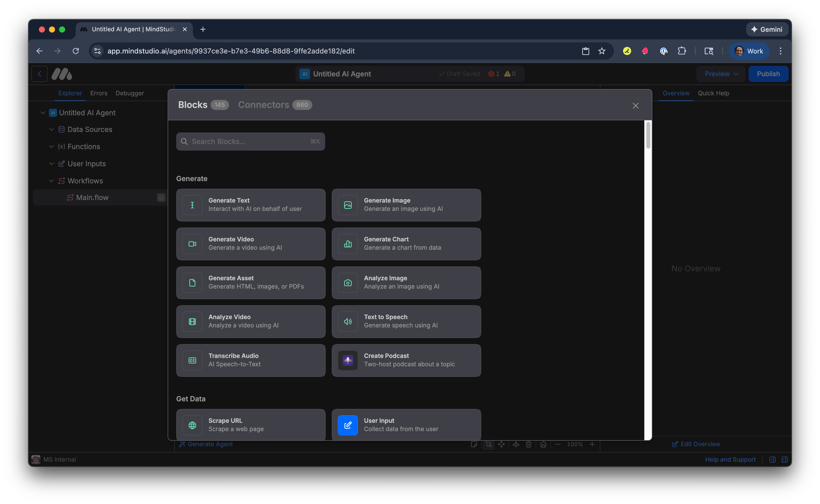Zoom in using the plus control
820x504 pixels.
click(x=593, y=444)
